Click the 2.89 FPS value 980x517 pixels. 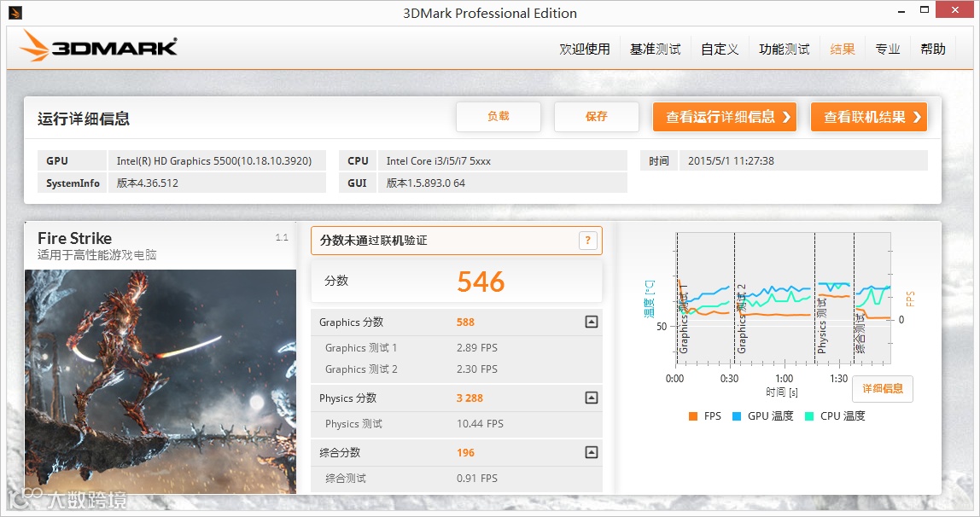click(477, 348)
